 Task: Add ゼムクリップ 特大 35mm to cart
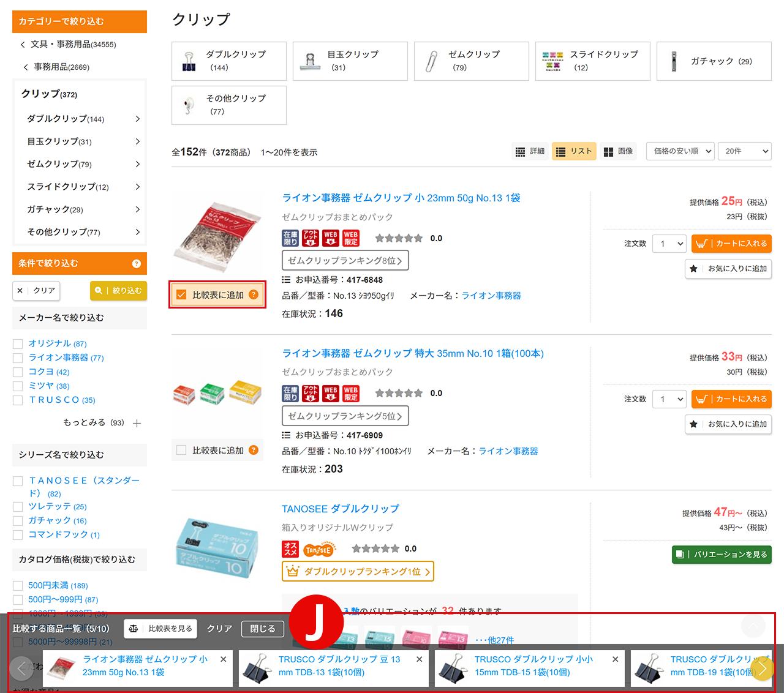pyautogui.click(x=731, y=399)
